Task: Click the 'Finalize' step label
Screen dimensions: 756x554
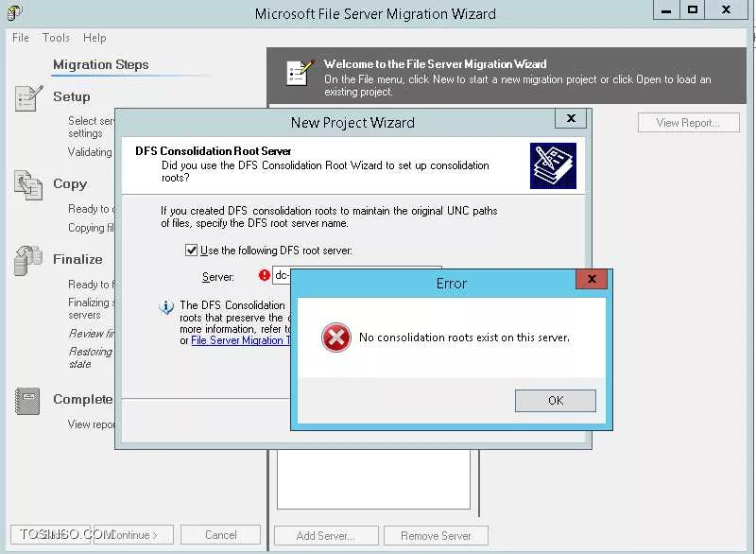Action: [77, 259]
